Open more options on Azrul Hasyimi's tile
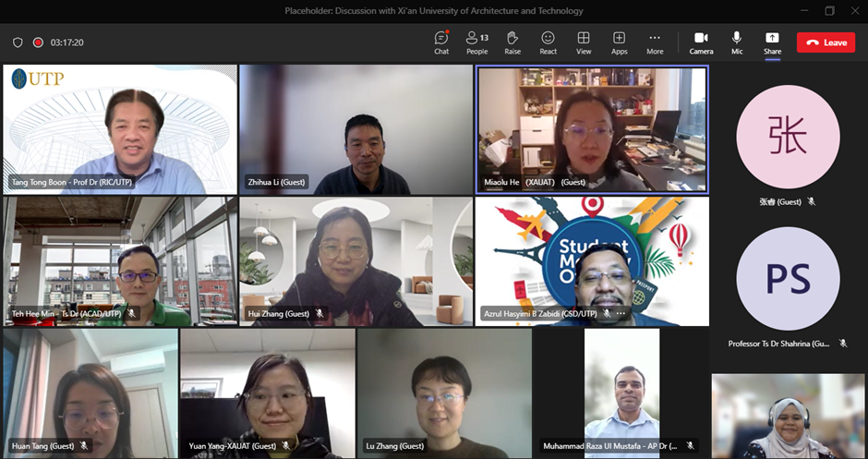Image resolution: width=868 pixels, height=459 pixels. [621, 314]
